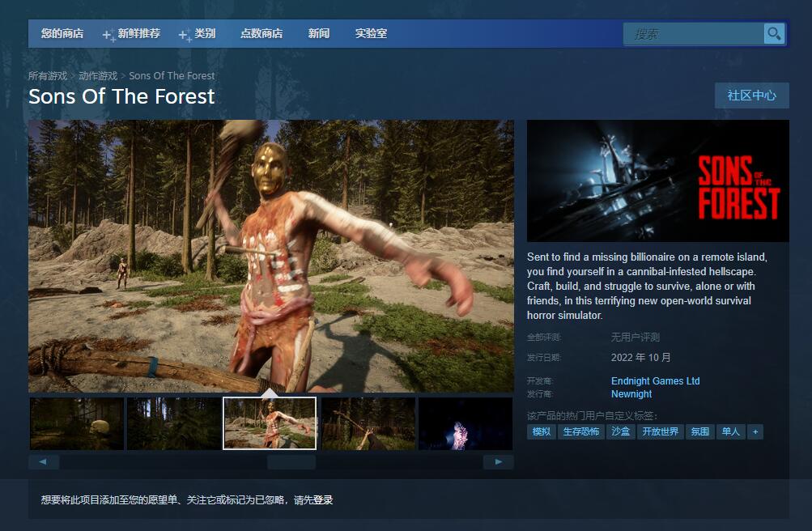Click the thumbnail strip scrollbar handle

pos(291,461)
